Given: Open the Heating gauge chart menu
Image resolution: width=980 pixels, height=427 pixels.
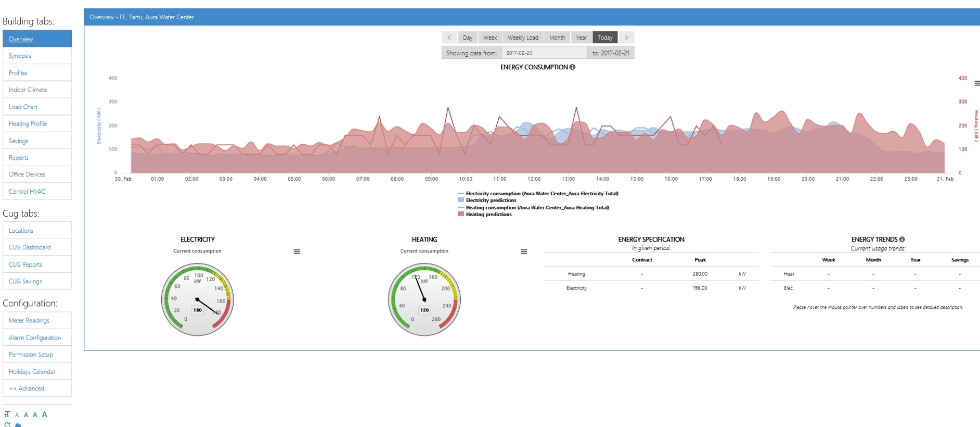Looking at the screenshot, I should [x=524, y=252].
